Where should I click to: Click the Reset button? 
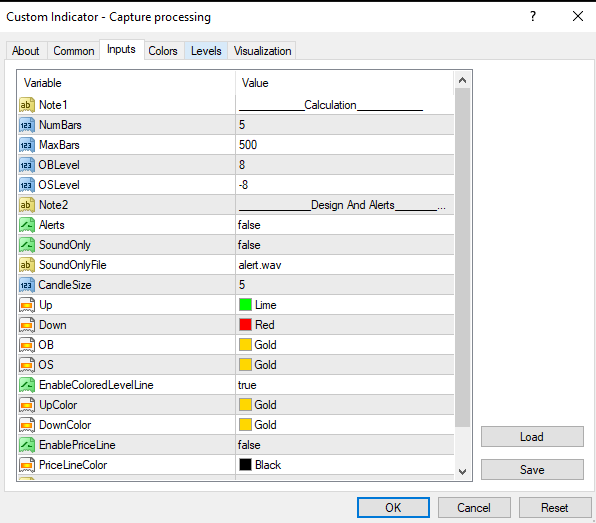[555, 508]
